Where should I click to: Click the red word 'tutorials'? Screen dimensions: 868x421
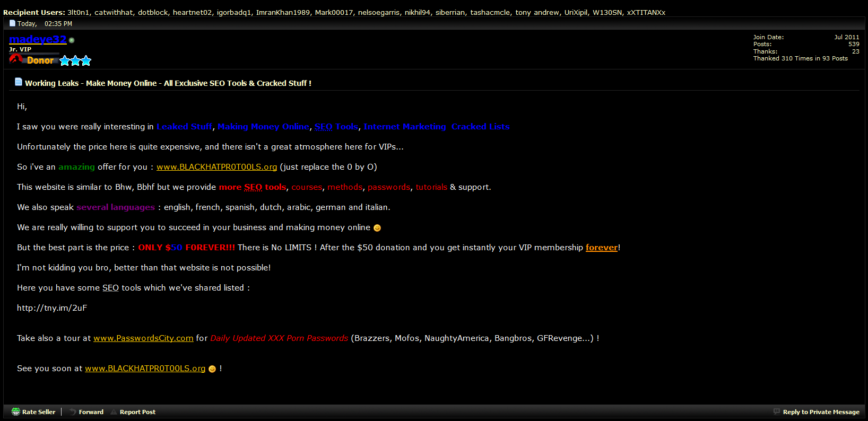tap(431, 187)
